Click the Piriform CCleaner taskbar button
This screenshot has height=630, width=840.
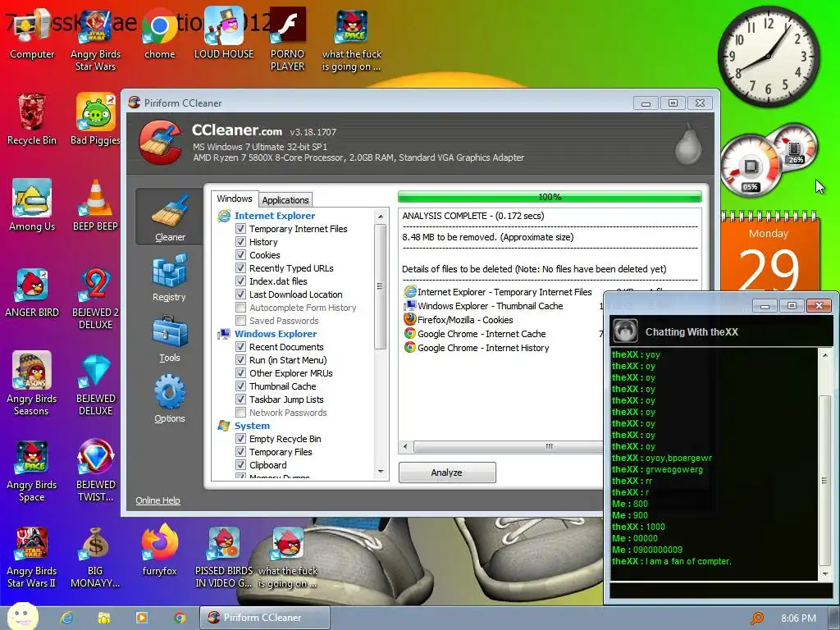(265, 618)
